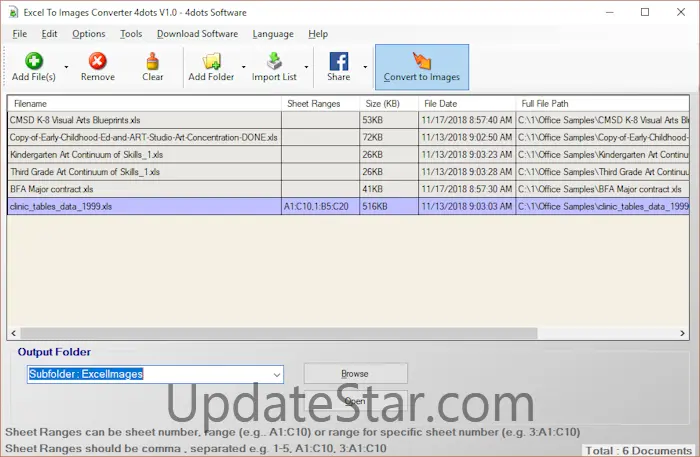700x457 pixels.
Task: Select the Copy-of-Early-Childhood-Ed-and-ART file row
Action: pyautogui.click(x=348, y=137)
